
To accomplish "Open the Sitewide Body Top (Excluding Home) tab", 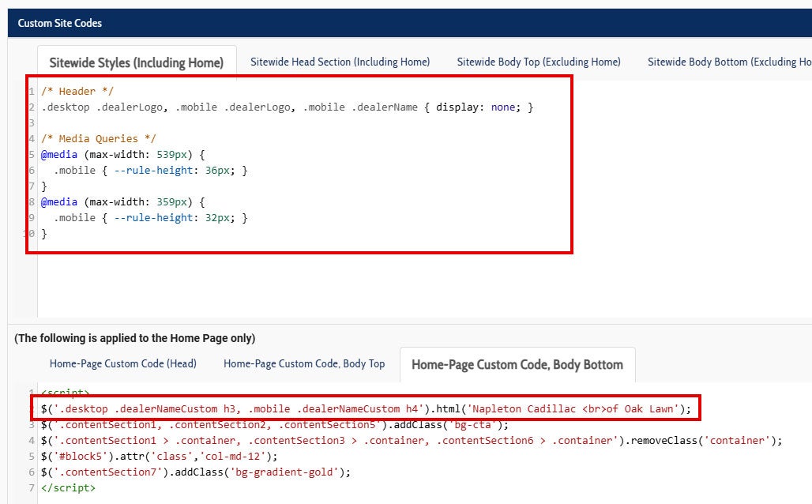I will [538, 61].
